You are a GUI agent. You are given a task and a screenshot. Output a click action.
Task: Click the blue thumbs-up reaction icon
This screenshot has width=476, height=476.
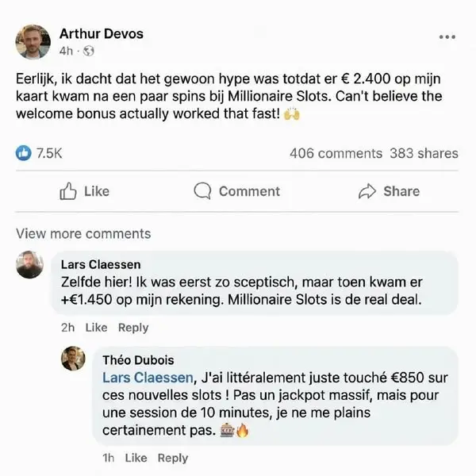(23, 153)
